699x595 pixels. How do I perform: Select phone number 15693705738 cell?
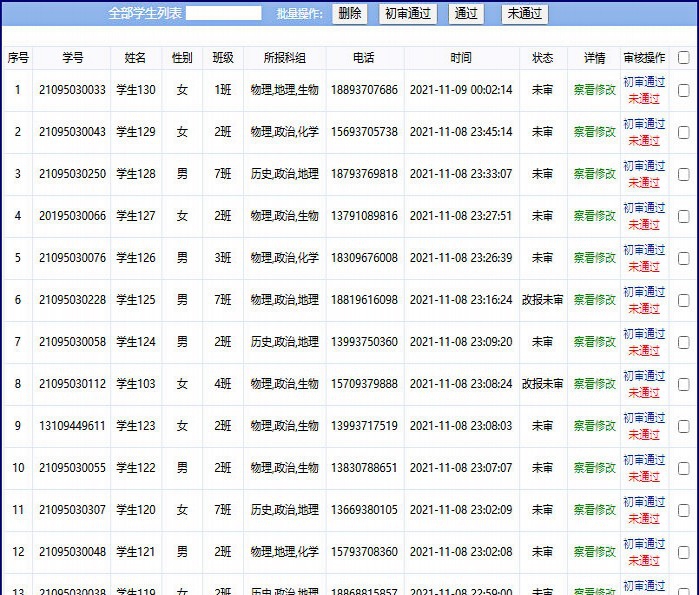(364, 132)
